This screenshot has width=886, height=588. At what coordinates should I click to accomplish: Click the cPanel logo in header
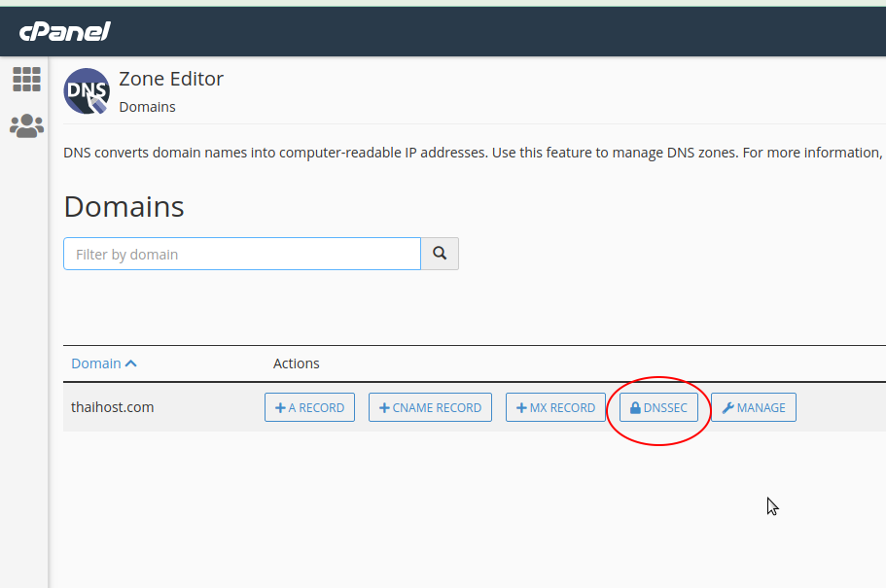pos(64,31)
